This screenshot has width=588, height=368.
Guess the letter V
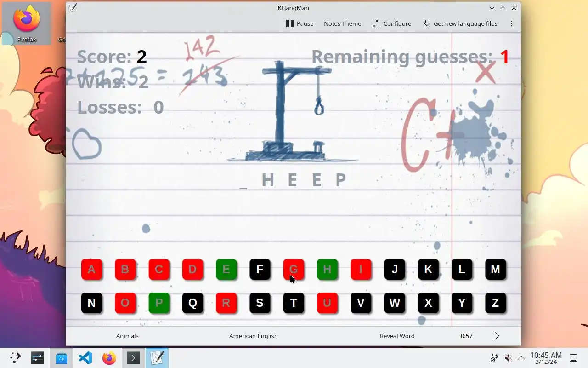coord(361,303)
